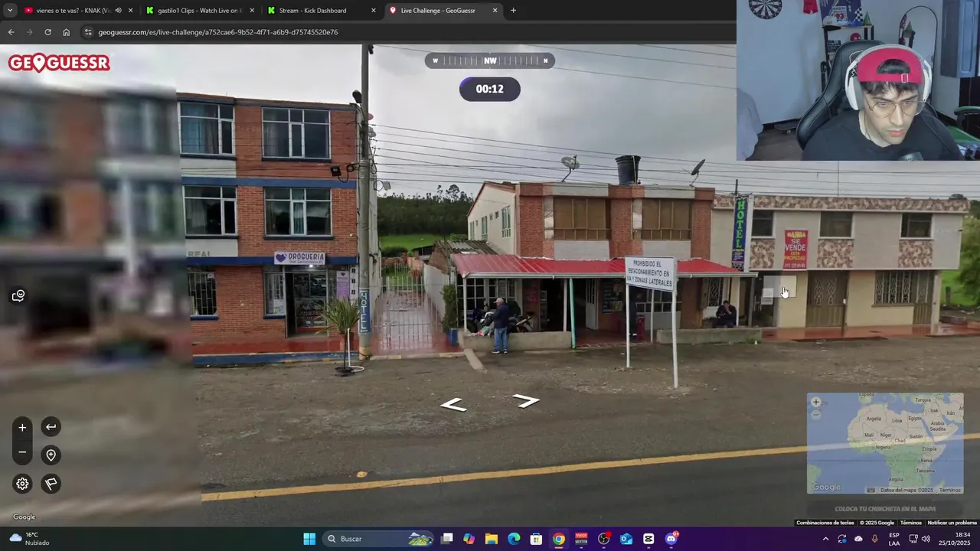Move left along the road arrow
Image resolution: width=980 pixels, height=551 pixels.
[453, 404]
